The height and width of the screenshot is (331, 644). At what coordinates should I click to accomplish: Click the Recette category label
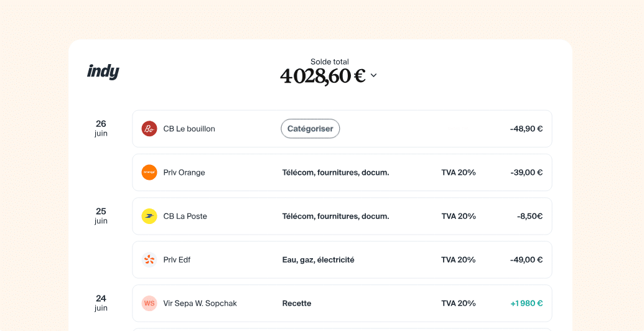[297, 304]
